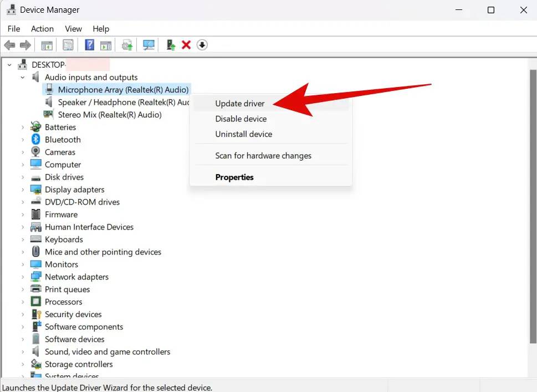Click the Storage controllers icon

[36, 364]
